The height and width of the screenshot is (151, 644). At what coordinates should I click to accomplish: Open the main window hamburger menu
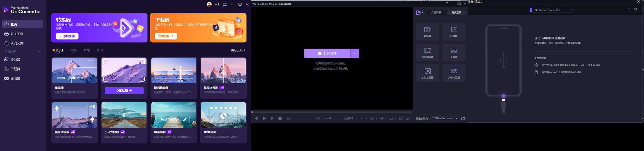click(x=225, y=4)
